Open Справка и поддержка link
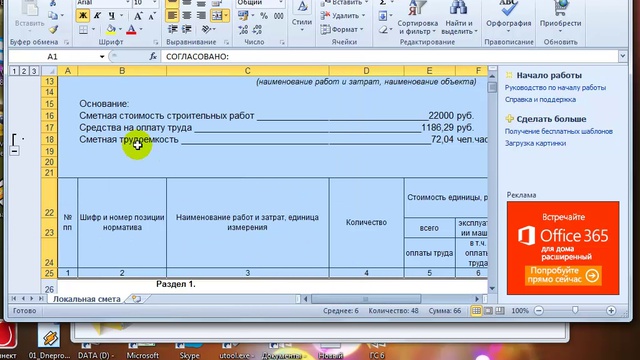This screenshot has width=640, height=360. [x=540, y=100]
